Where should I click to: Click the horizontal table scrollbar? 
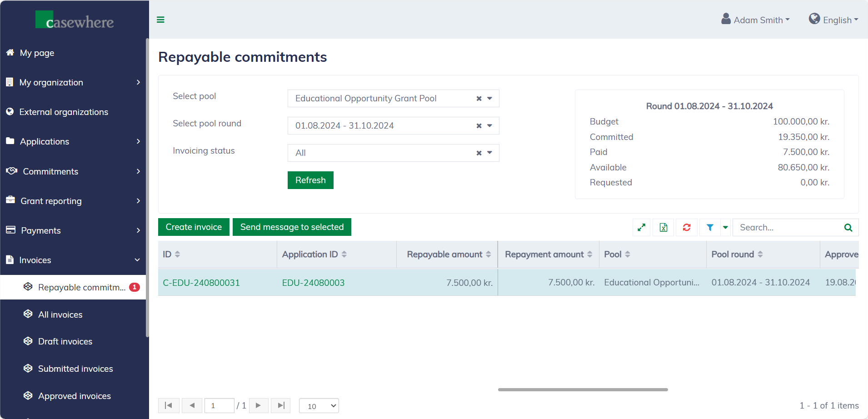pos(583,389)
